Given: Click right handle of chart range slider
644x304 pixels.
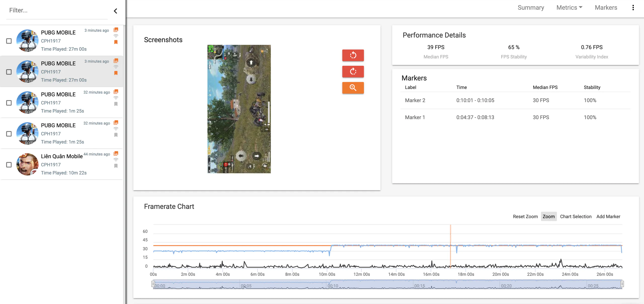Looking at the screenshot, I should click(x=622, y=284).
